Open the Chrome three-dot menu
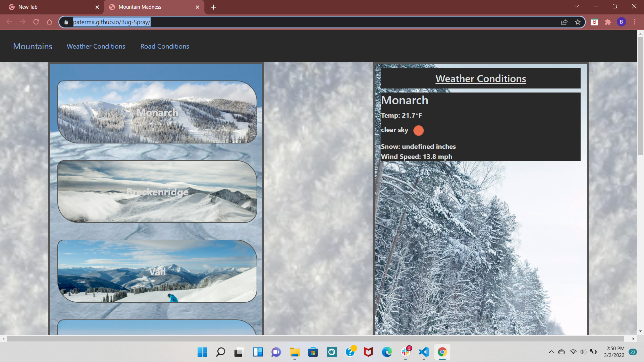 [x=635, y=22]
